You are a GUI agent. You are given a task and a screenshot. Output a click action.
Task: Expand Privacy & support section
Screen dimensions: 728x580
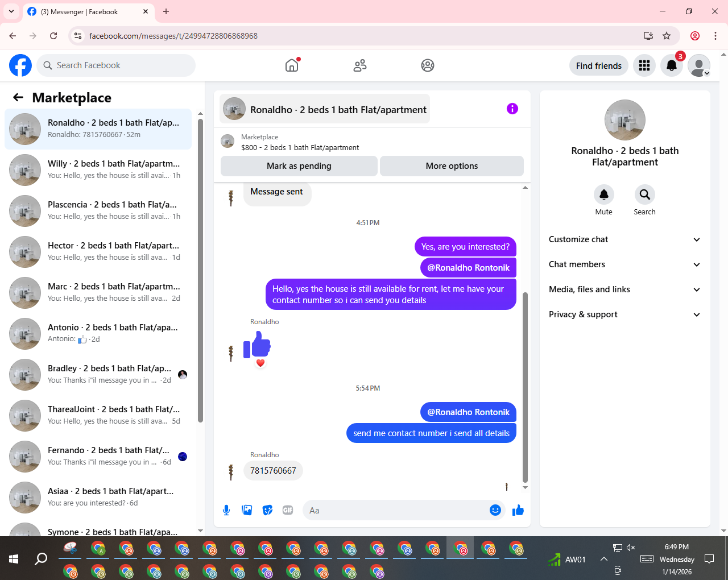tap(625, 314)
